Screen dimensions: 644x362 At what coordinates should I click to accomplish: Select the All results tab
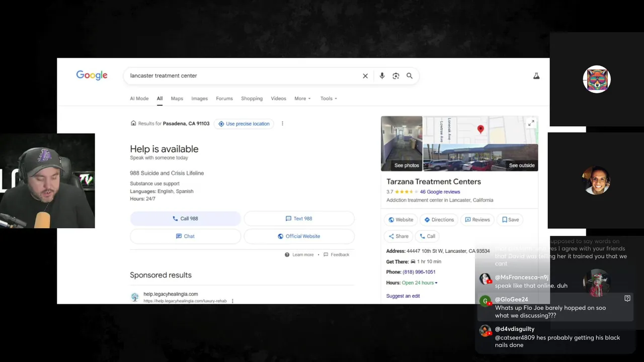[159, 99]
